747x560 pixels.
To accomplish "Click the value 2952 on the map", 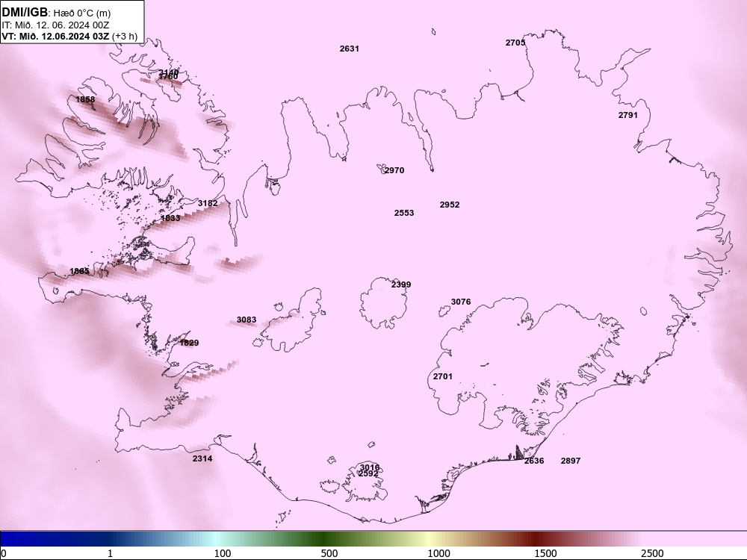I will coord(450,205).
